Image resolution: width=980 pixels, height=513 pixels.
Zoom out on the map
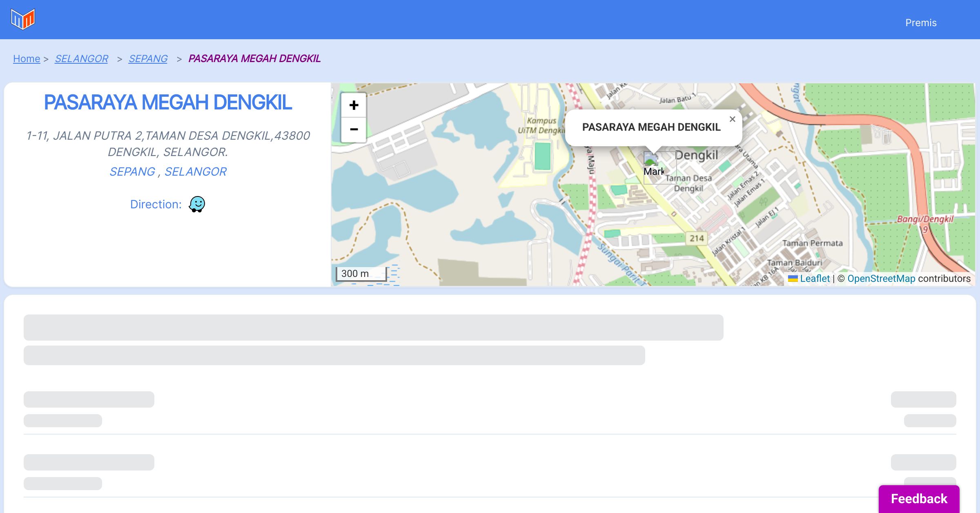coord(354,129)
